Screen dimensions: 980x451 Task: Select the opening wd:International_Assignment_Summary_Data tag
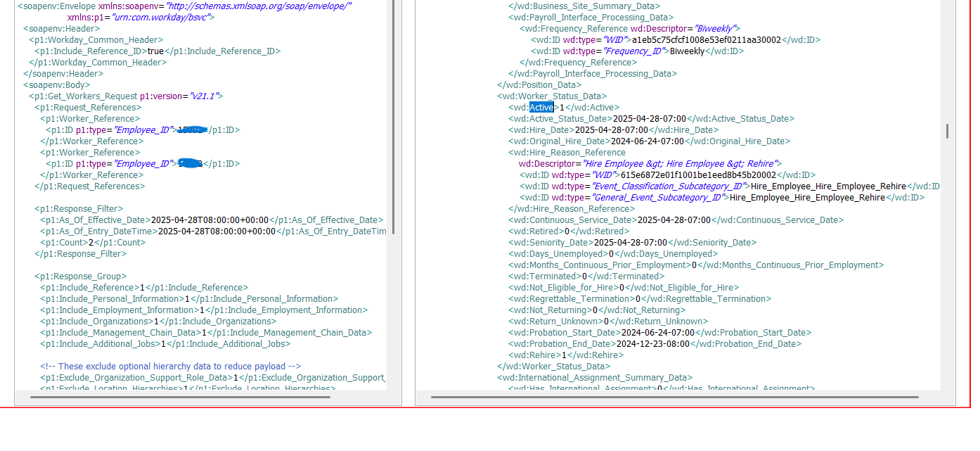point(595,377)
